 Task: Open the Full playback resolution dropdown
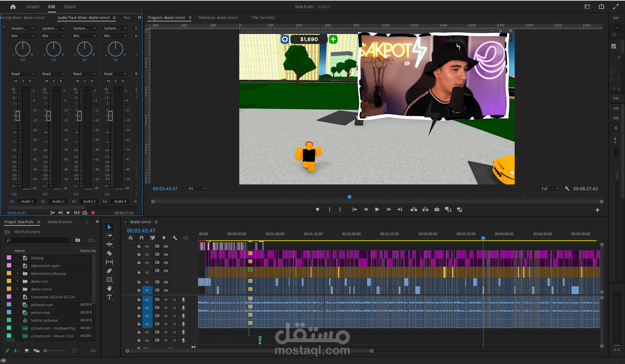(x=550, y=189)
